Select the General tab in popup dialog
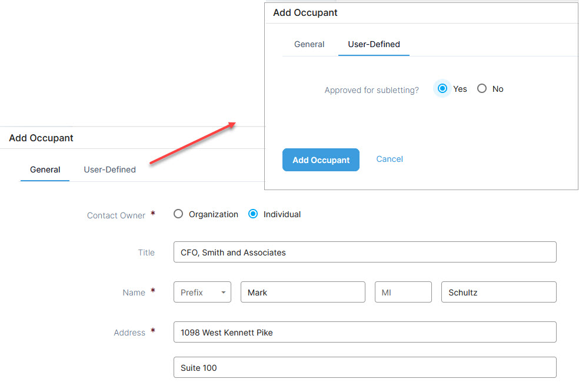Screen dimensions: 579x392 [x=309, y=44]
